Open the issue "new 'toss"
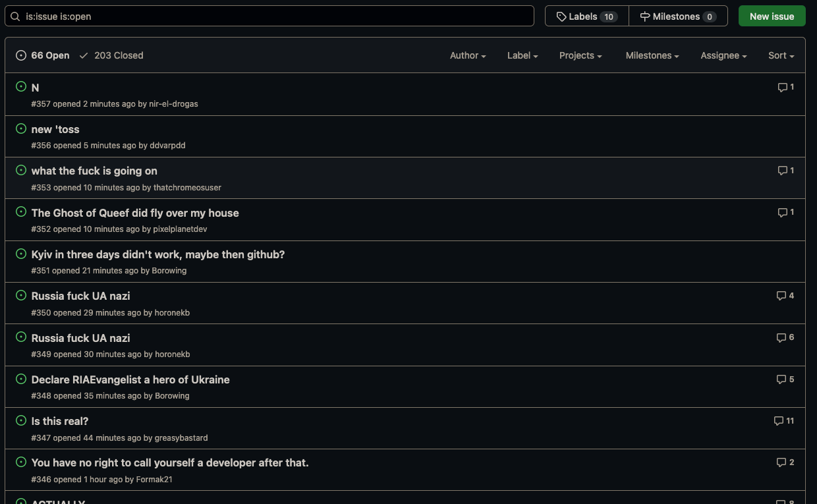817x504 pixels. click(55, 129)
